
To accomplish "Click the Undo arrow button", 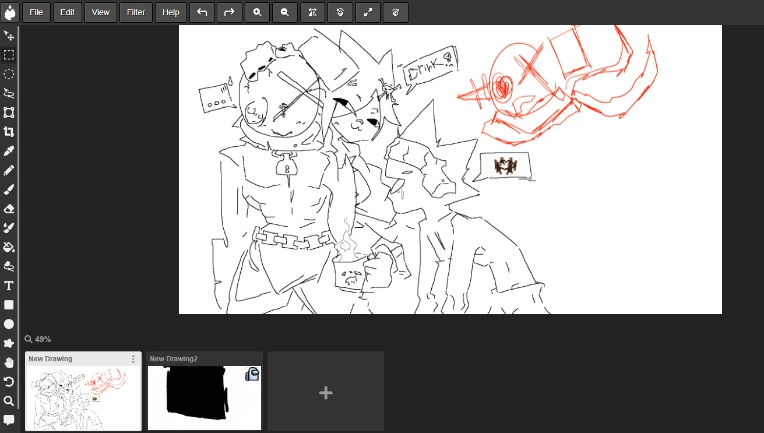I will point(201,12).
